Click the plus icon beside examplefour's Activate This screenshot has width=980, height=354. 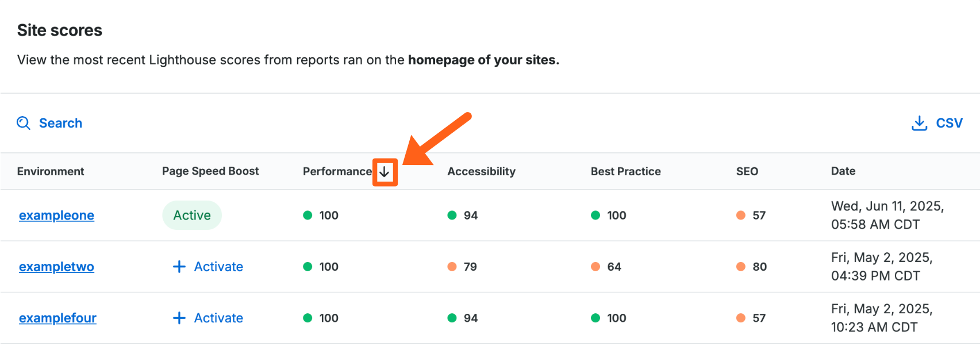click(x=178, y=318)
